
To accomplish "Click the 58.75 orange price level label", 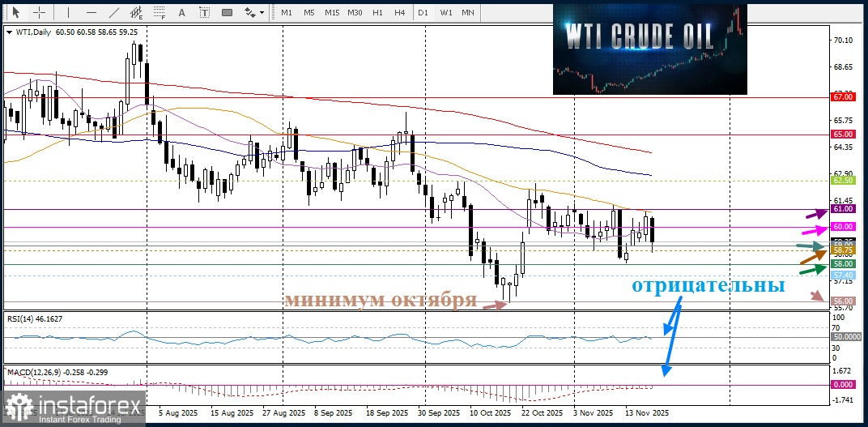I will pyautogui.click(x=843, y=250).
